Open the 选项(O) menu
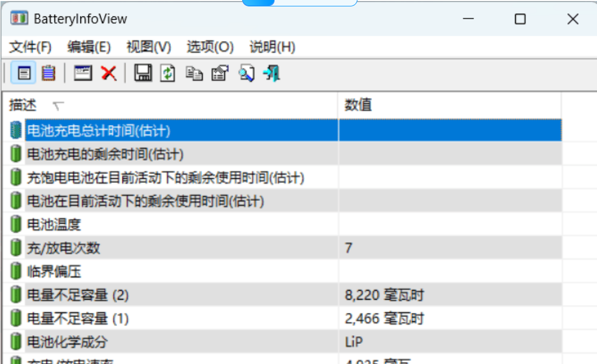Image resolution: width=597 pixels, height=364 pixels. [209, 47]
